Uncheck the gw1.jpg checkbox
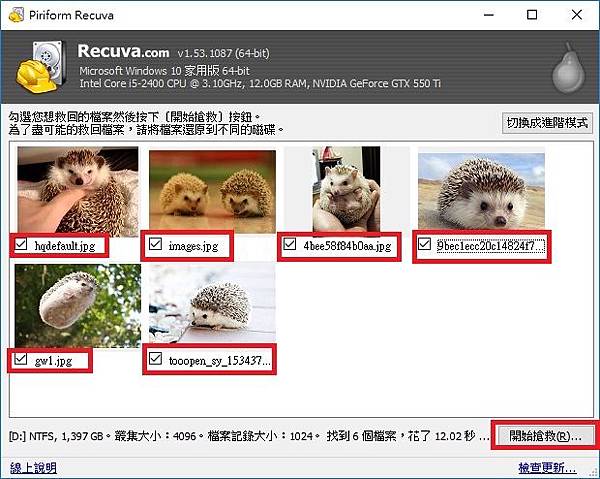 (x=21, y=359)
